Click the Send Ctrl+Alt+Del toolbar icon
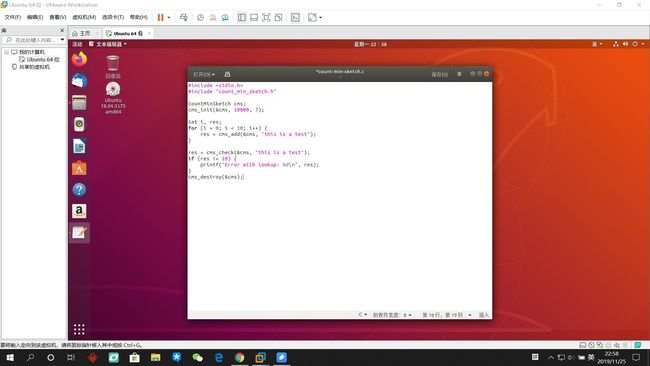The height and width of the screenshot is (366, 650). tap(184, 17)
